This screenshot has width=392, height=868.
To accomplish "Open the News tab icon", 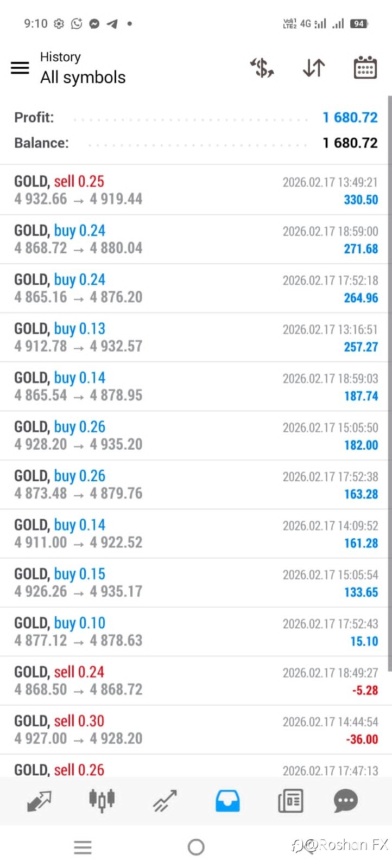I will 290,801.
